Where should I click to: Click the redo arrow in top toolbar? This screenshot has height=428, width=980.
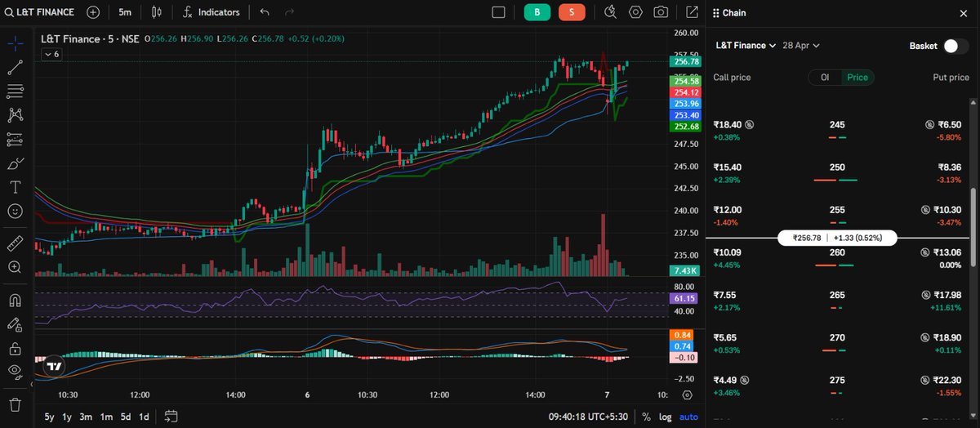coord(288,12)
